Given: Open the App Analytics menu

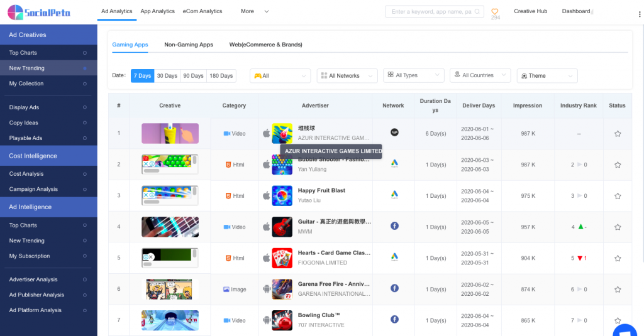Looking at the screenshot, I should 157,11.
